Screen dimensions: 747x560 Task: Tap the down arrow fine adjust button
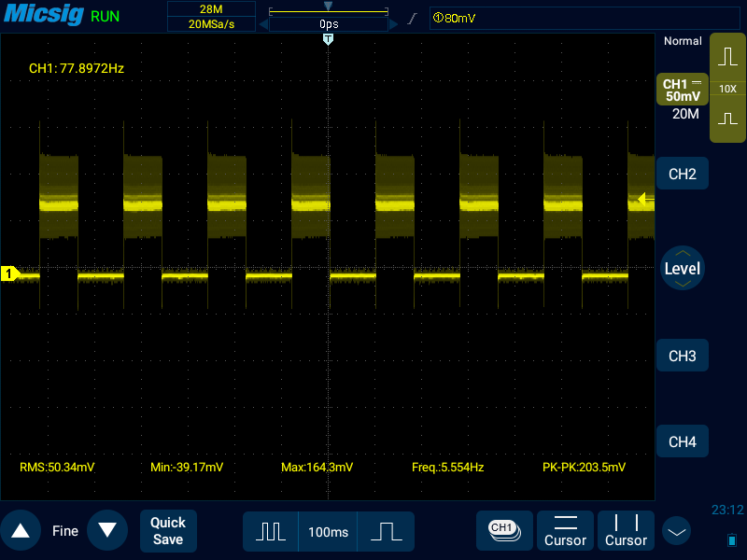click(107, 531)
